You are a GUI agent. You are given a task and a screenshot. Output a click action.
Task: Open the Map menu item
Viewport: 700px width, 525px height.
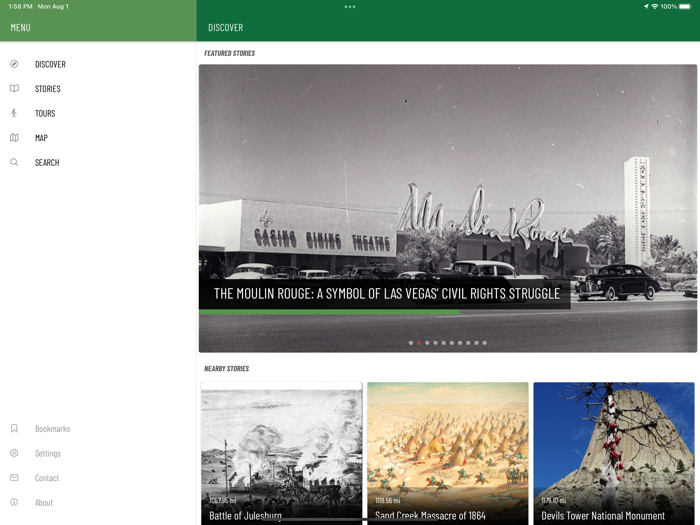coord(98,138)
